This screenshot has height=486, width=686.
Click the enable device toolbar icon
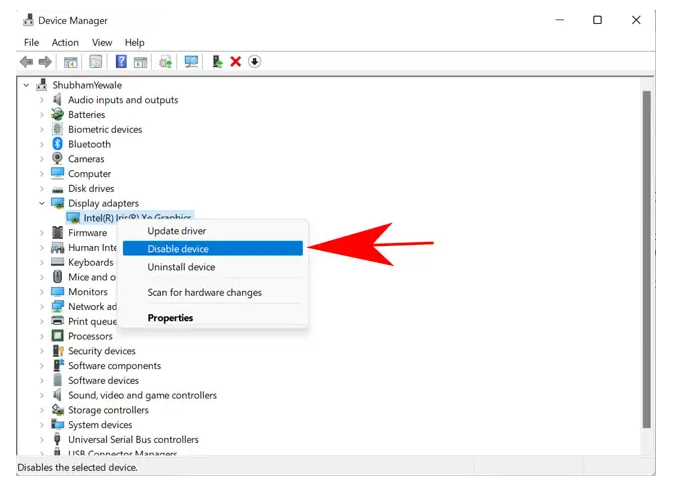(217, 62)
